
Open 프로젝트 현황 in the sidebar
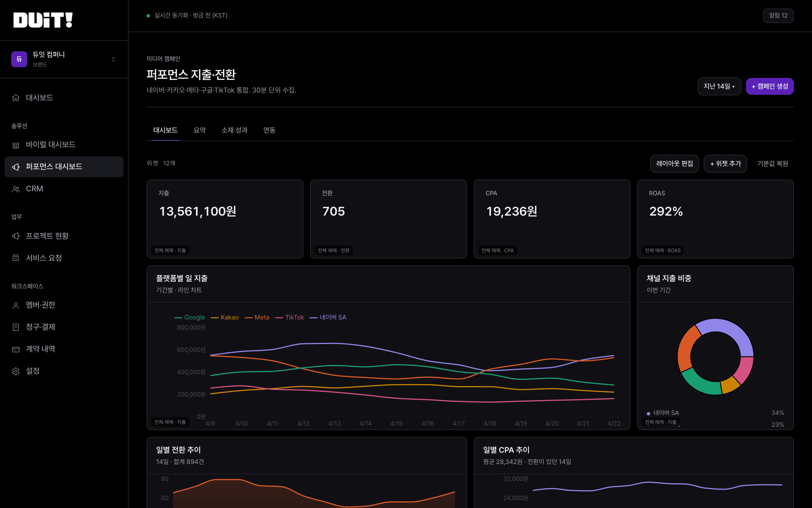[64, 236]
